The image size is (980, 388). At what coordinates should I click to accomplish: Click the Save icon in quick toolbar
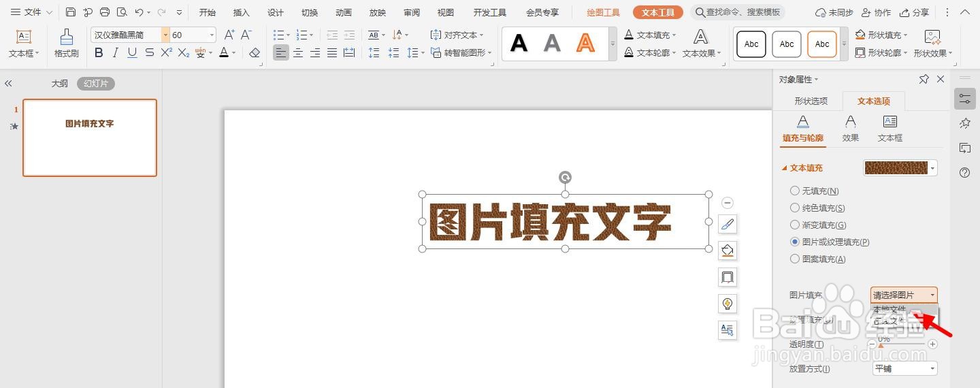(x=71, y=12)
